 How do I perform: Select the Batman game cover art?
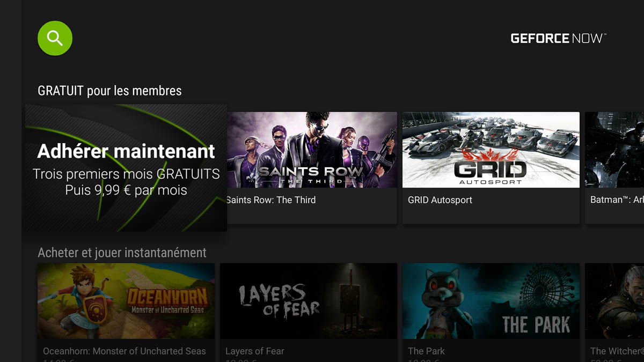coord(614,150)
